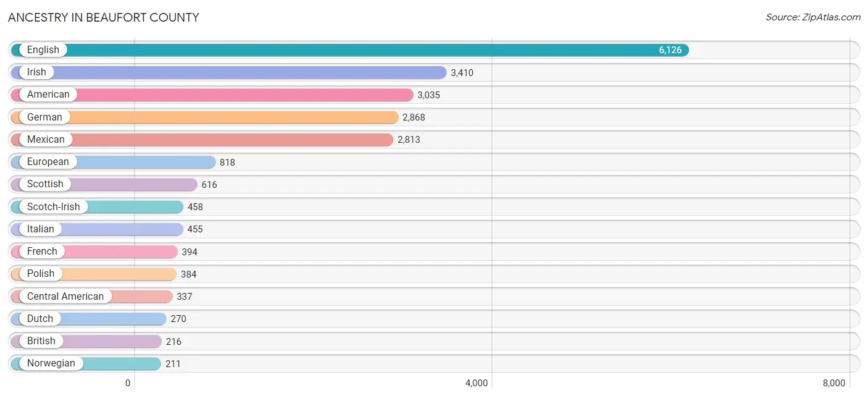Select the 616 Scottish value
The width and height of the screenshot is (868, 398).
(x=209, y=185)
